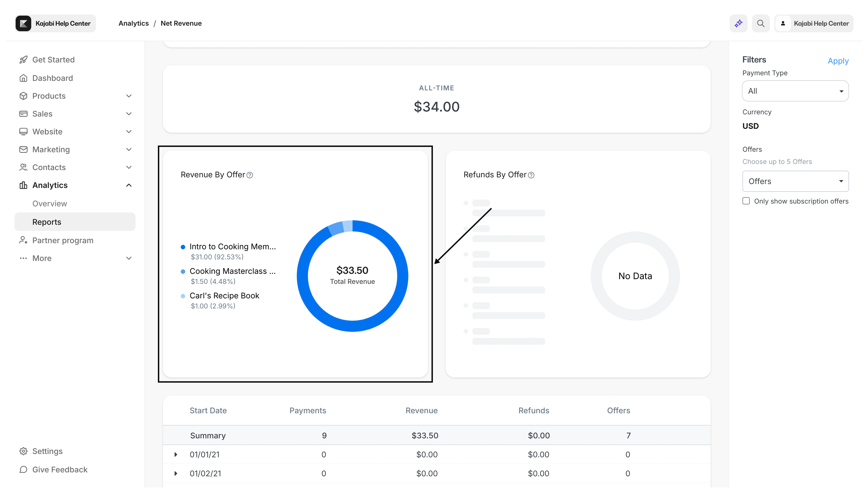Enable Only show subscription offers checkbox
The width and height of the screenshot is (868, 493).
click(x=746, y=201)
